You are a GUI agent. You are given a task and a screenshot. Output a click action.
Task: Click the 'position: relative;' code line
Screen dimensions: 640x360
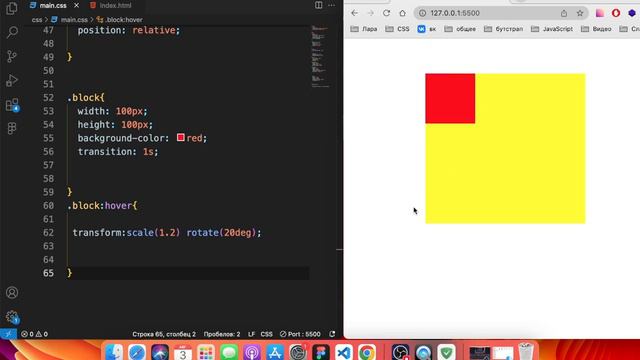pos(129,30)
